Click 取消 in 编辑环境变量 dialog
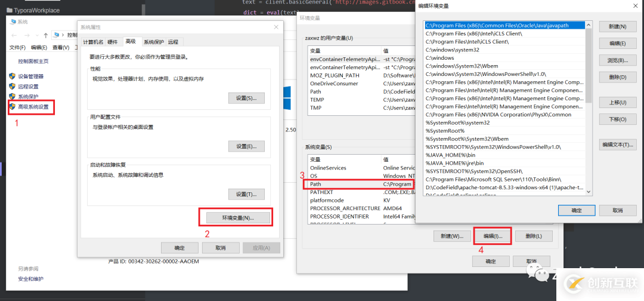Screen dimensions: 644x301 617,211
